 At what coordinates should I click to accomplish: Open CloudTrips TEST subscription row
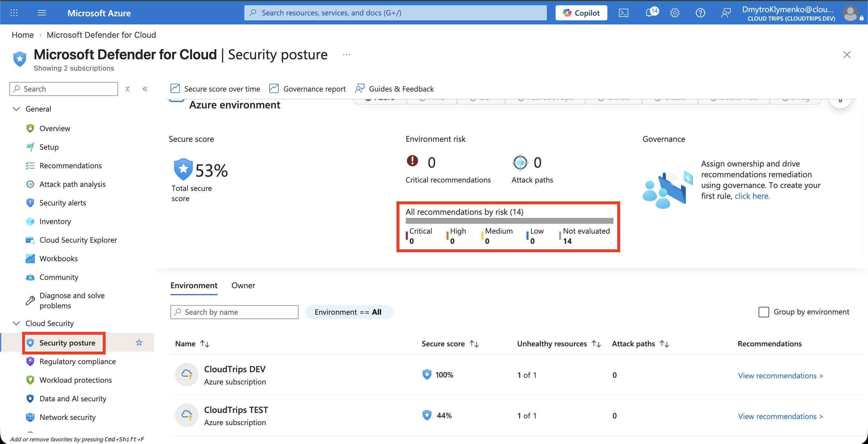(517, 416)
